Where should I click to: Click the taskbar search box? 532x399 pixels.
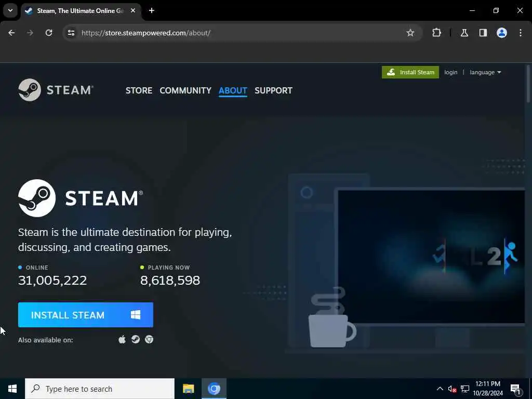(x=100, y=389)
